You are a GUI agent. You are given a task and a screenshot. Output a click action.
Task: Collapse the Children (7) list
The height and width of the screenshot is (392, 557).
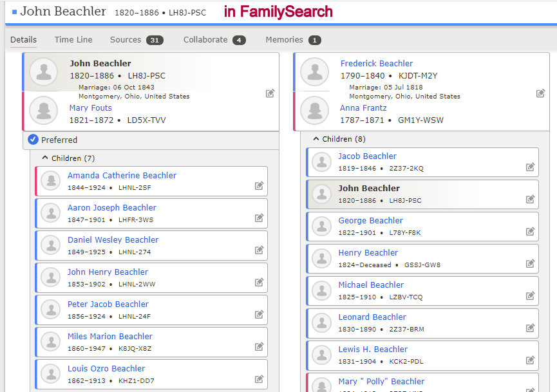coord(45,158)
